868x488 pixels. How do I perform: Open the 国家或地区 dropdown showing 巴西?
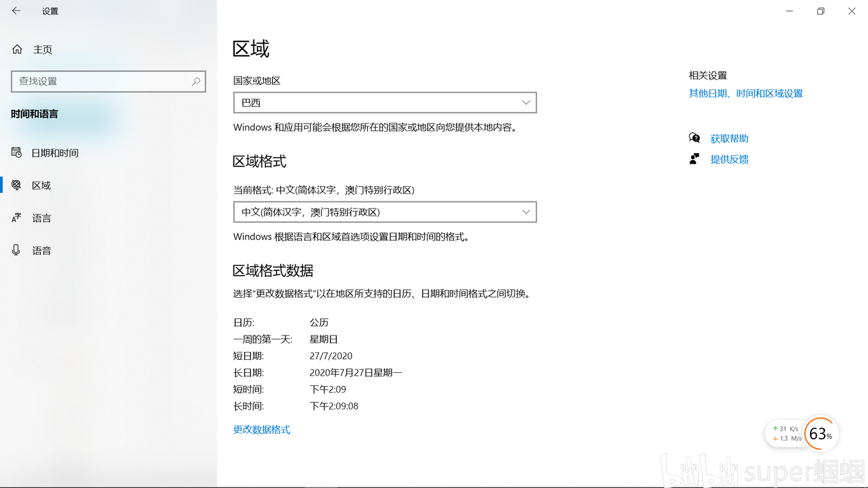[x=385, y=103]
